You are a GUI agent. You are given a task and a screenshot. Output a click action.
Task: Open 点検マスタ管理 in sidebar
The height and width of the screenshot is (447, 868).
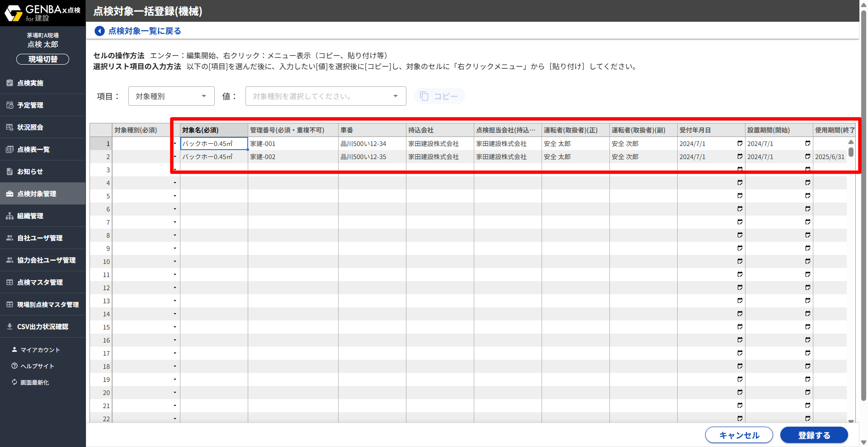(40, 282)
